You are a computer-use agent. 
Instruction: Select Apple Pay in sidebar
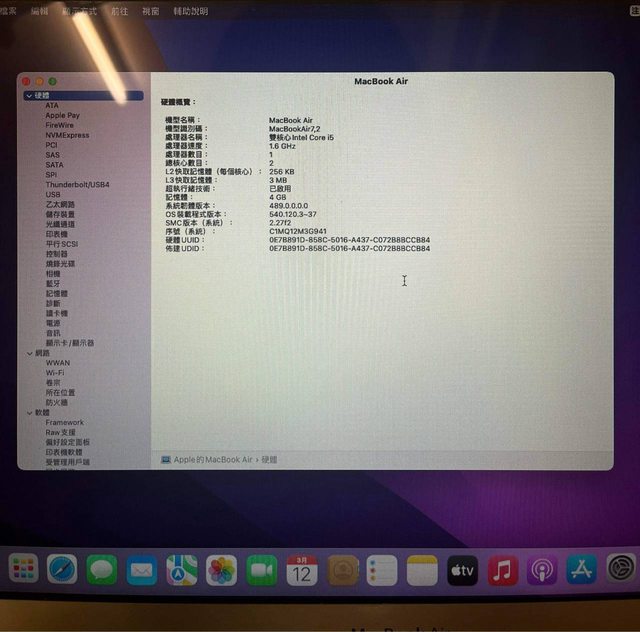pos(62,116)
